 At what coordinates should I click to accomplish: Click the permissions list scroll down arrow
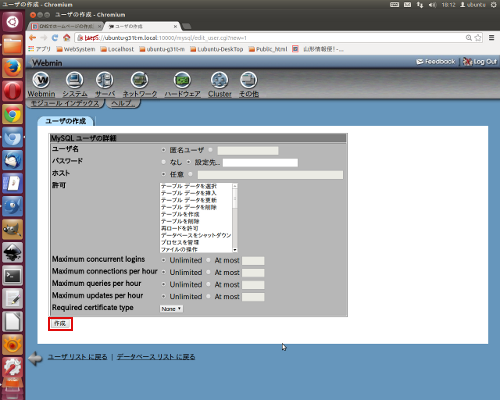235,250
